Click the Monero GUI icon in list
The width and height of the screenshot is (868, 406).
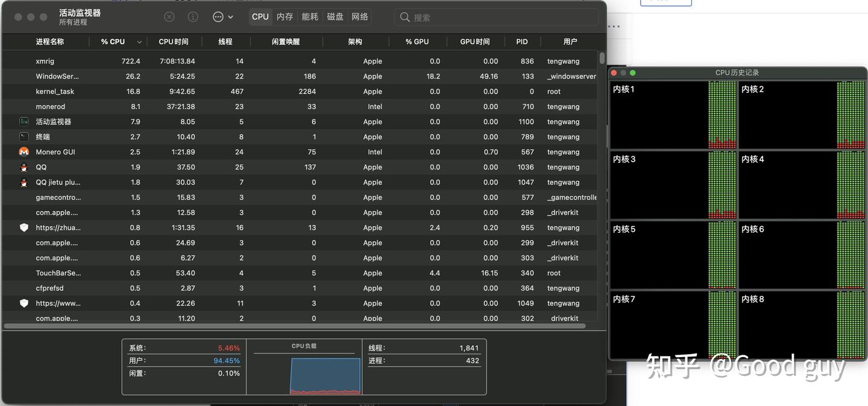[24, 151]
